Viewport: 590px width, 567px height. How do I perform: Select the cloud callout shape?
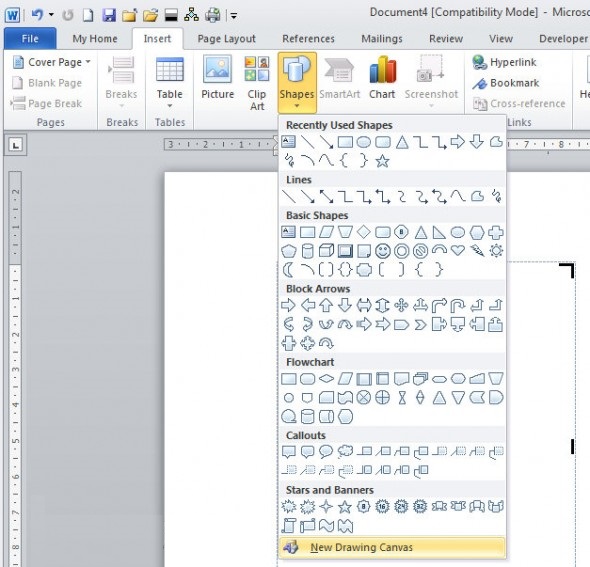[x=345, y=451]
